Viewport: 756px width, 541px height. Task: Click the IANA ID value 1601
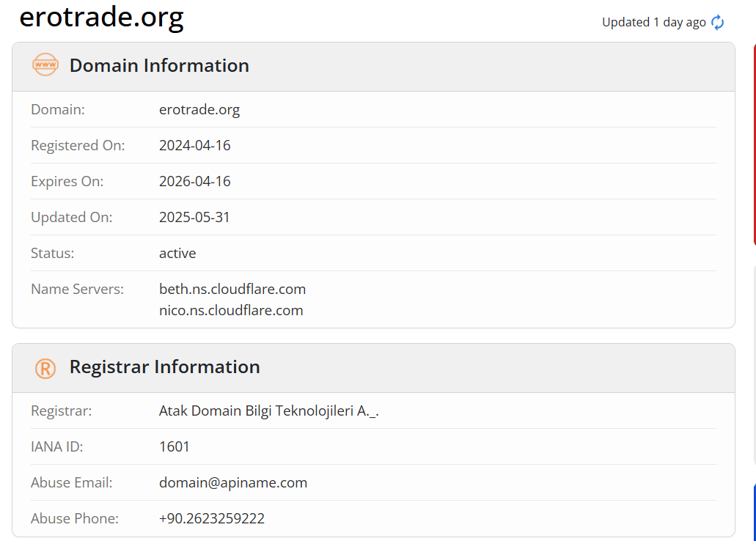[x=174, y=447]
